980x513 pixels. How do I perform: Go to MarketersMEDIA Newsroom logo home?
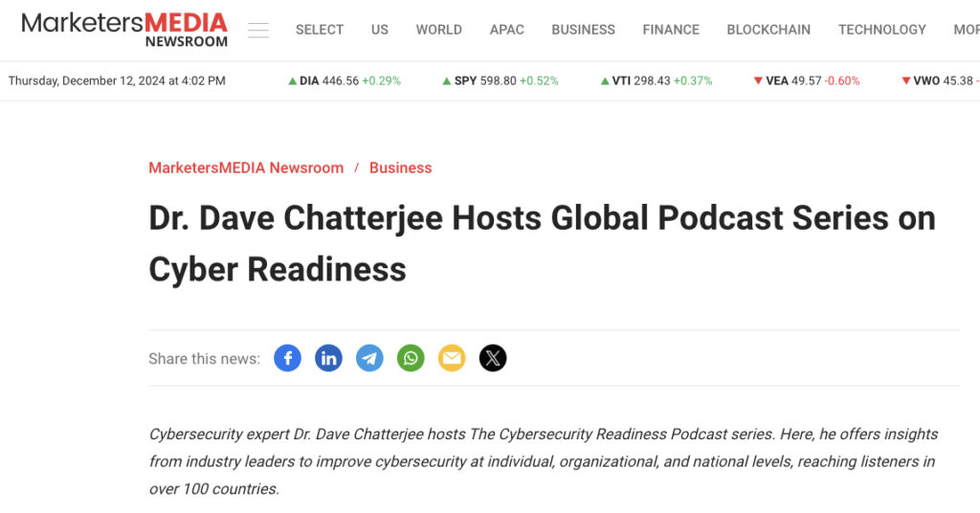coord(124,30)
